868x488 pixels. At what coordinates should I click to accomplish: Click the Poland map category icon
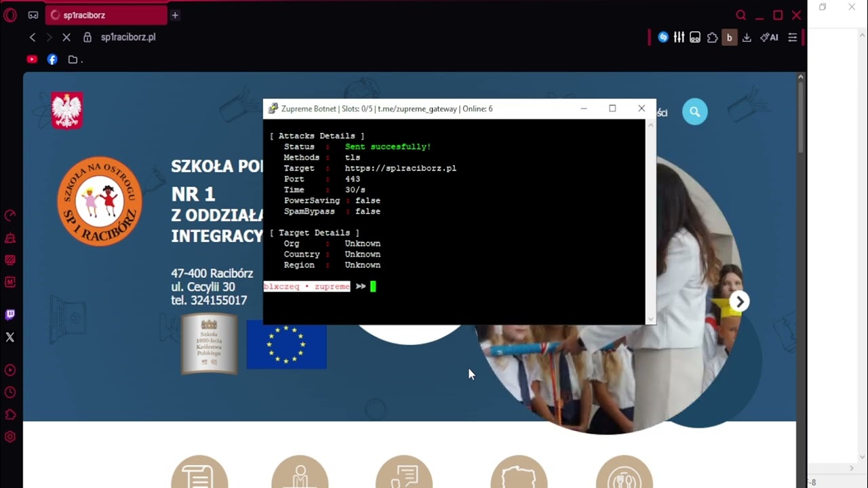point(519,472)
